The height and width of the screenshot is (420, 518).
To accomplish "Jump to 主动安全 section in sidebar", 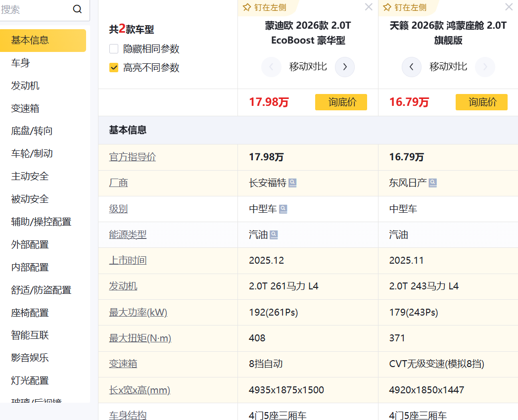I will pos(30,176).
